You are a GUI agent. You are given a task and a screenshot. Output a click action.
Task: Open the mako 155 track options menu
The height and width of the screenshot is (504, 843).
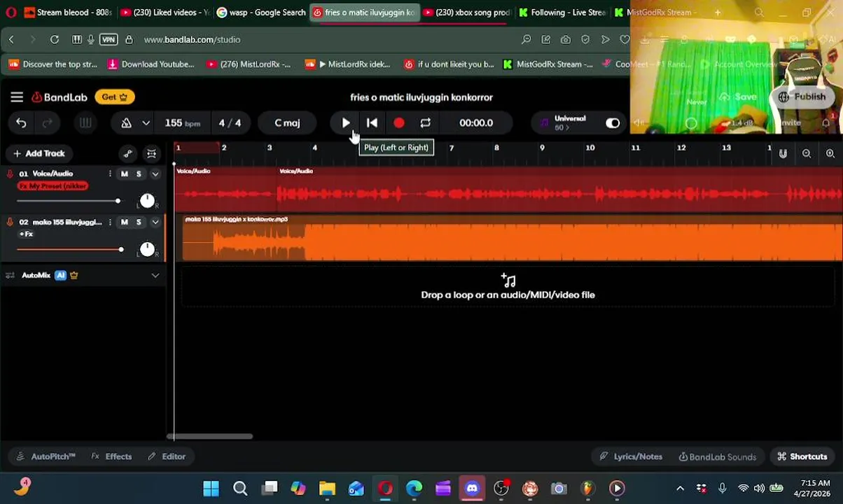(x=110, y=223)
